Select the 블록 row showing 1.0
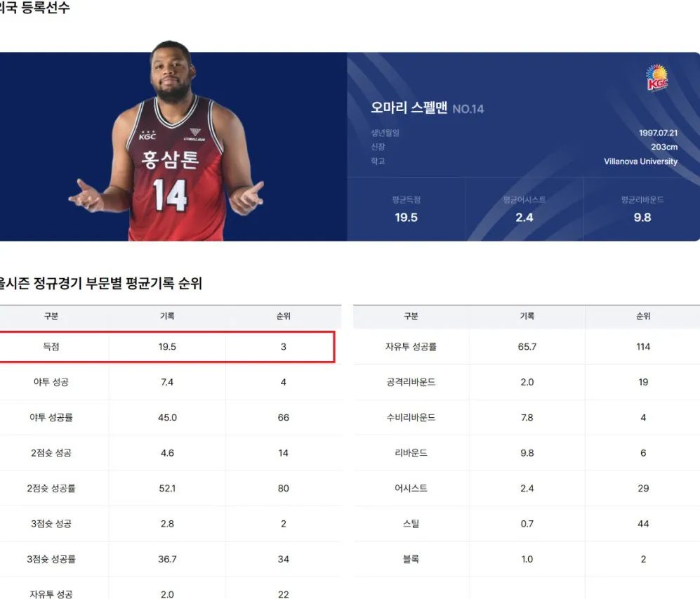Viewport: 700px width, 599px height. pos(527,559)
